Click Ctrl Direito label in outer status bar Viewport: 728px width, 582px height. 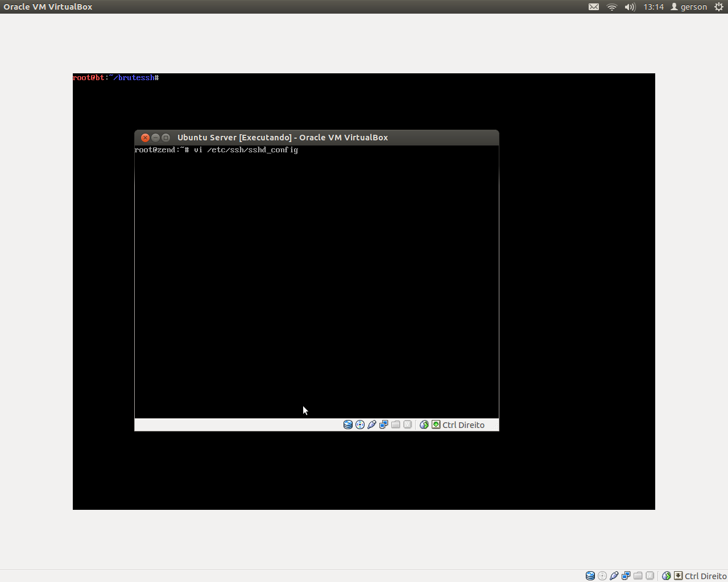click(706, 576)
